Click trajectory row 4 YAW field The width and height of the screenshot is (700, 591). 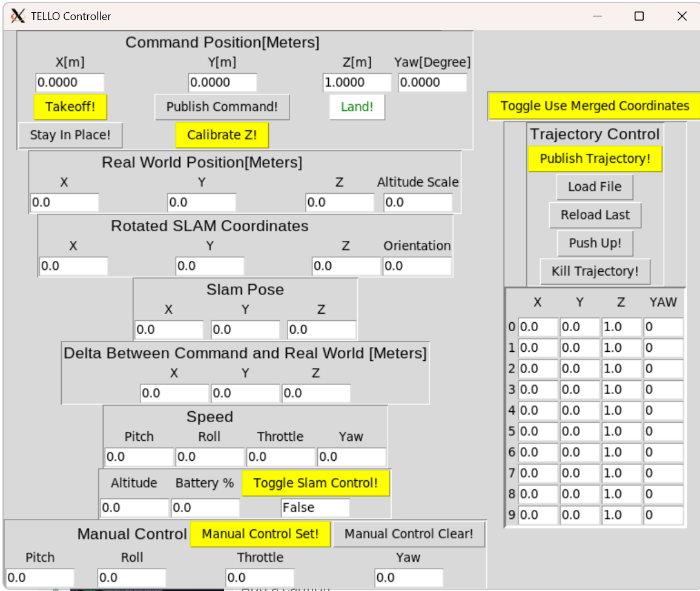point(664,410)
